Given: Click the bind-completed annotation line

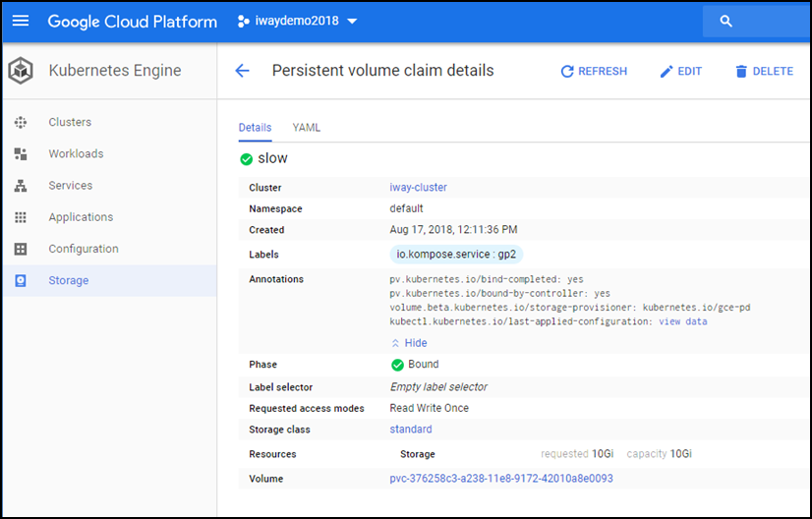Looking at the screenshot, I should [487, 279].
